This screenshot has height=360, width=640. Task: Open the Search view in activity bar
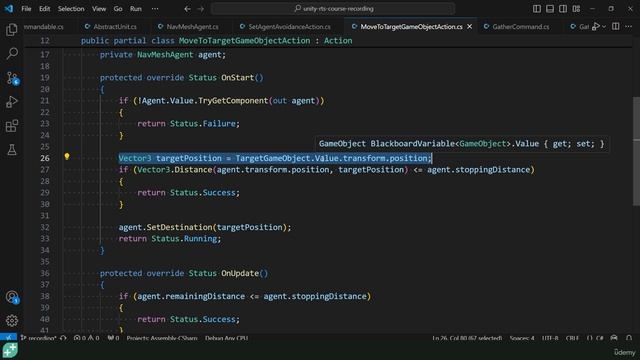tap(12, 53)
